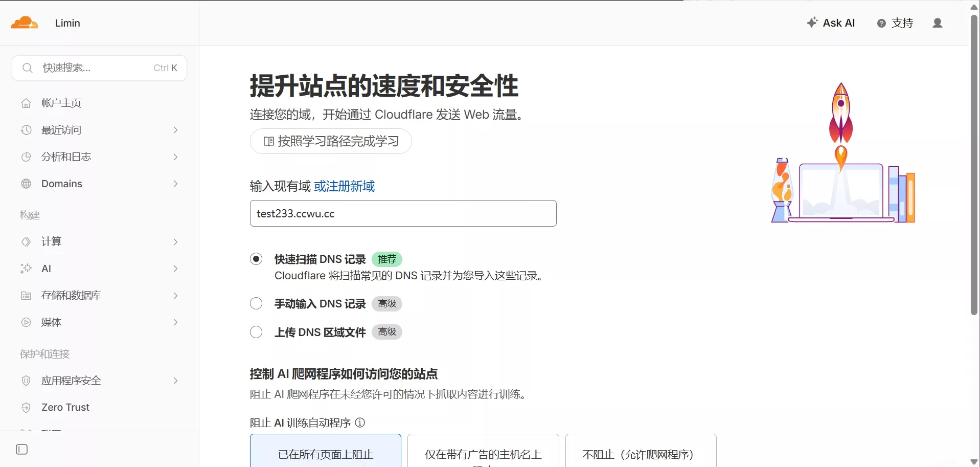
Task: Choose 仅在带有广告的主机名上 option
Action: (483, 451)
